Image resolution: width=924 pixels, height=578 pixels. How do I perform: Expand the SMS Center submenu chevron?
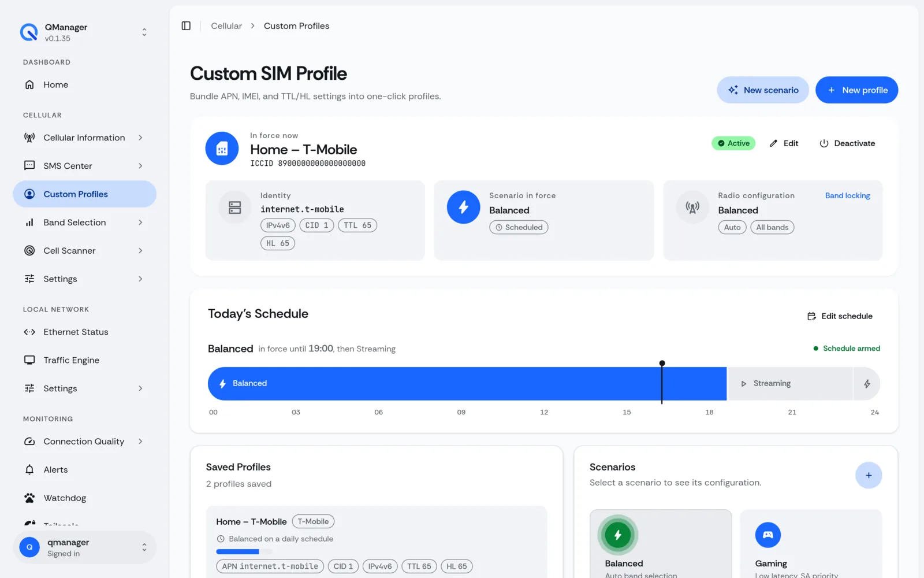(140, 166)
